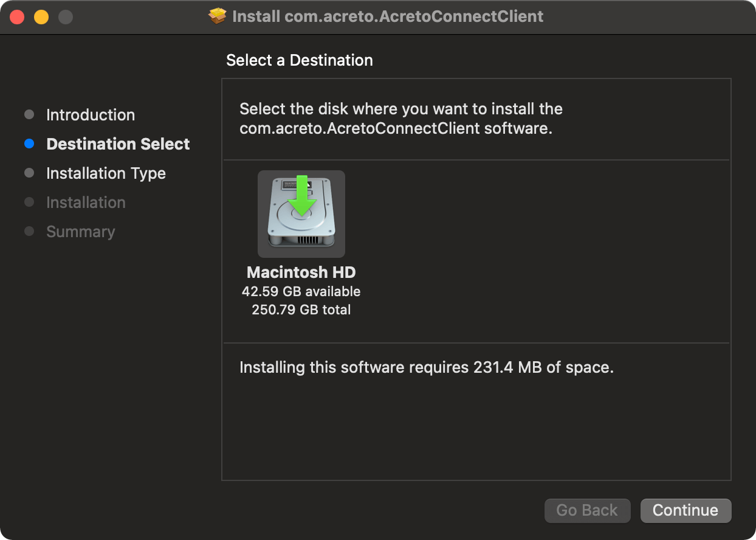Click the Continue button
The height and width of the screenshot is (540, 756).
pos(686,511)
